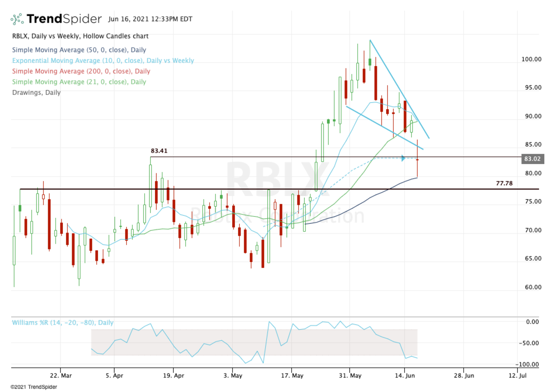This screenshot has height=392, width=555.
Task: Click the TrendSpider logo icon
Action: [17, 19]
